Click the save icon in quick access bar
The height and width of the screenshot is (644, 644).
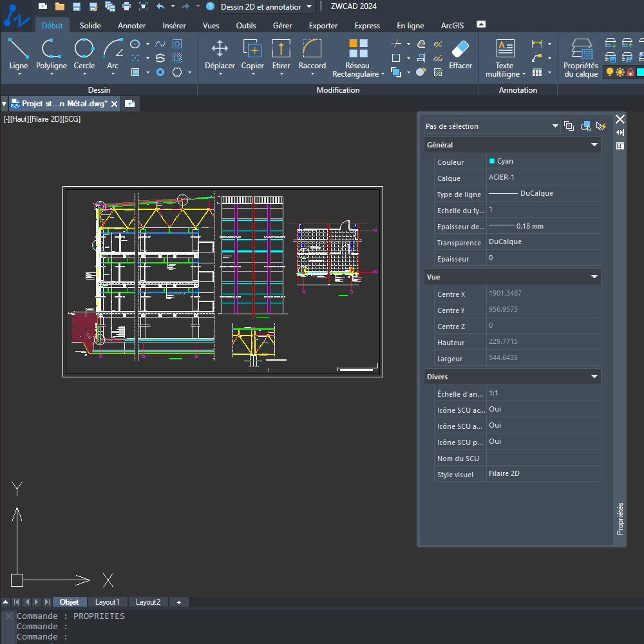point(77,6)
